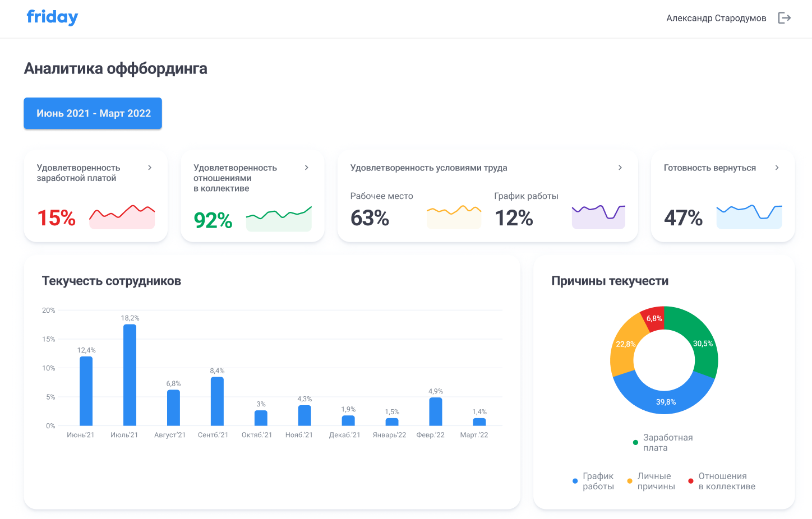Screen dimensions: 812x519
Task: Click the blue readiness-to-return sparkline
Action: pos(749,214)
